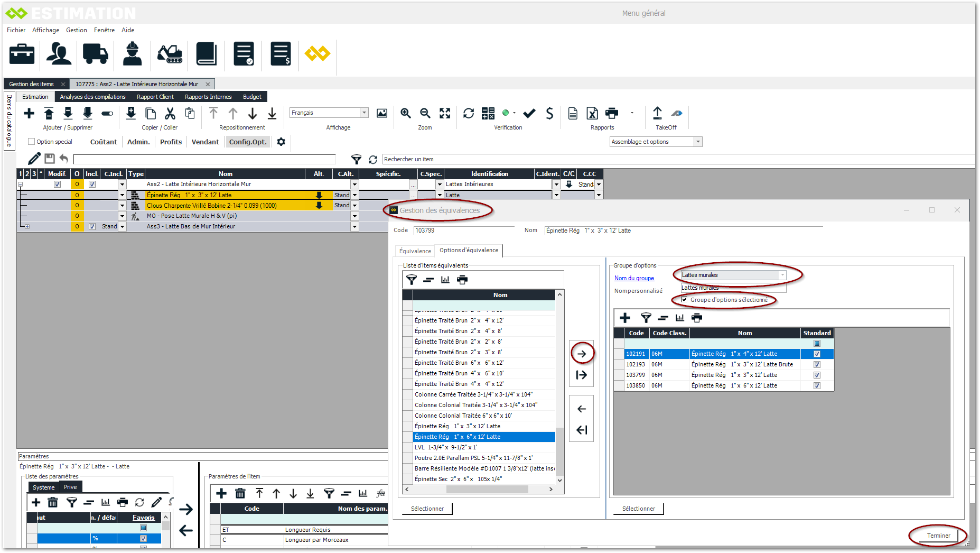Open the Assemblage et options dropdown

coord(698,142)
